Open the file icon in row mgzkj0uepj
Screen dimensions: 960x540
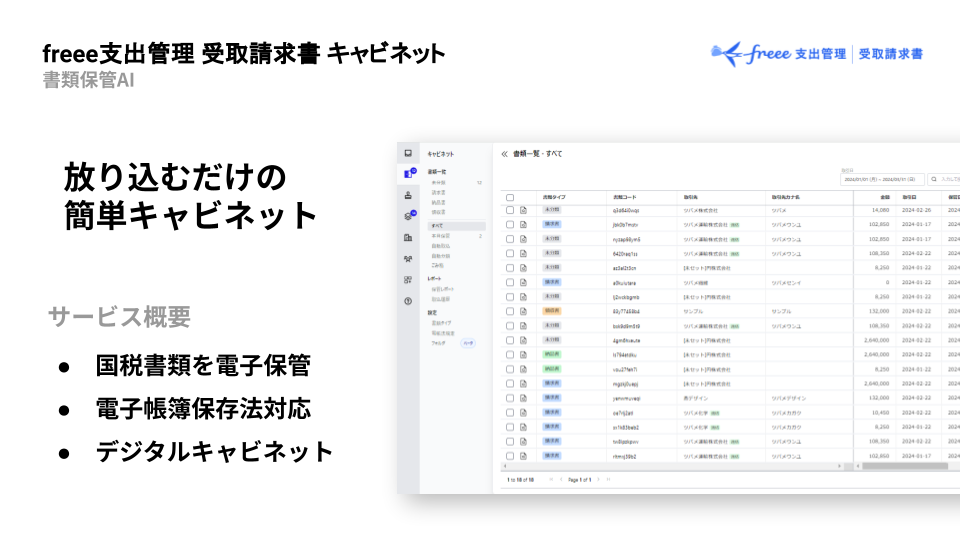pyautogui.click(x=523, y=384)
